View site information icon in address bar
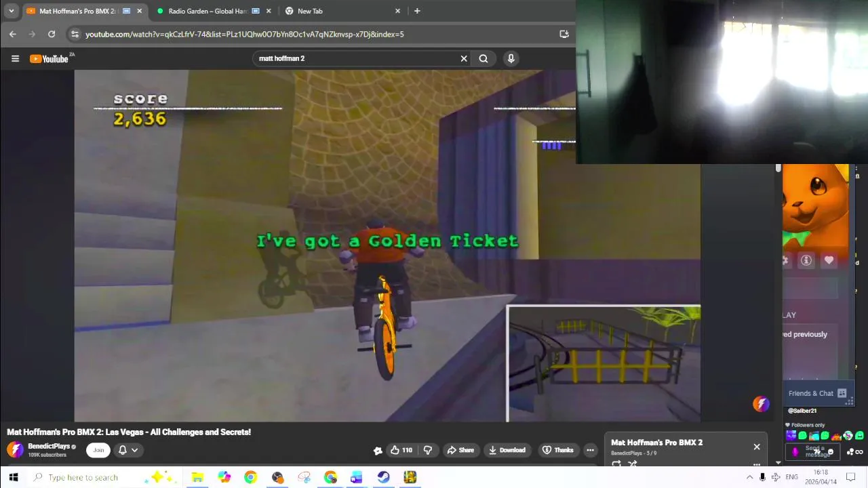 coord(75,34)
